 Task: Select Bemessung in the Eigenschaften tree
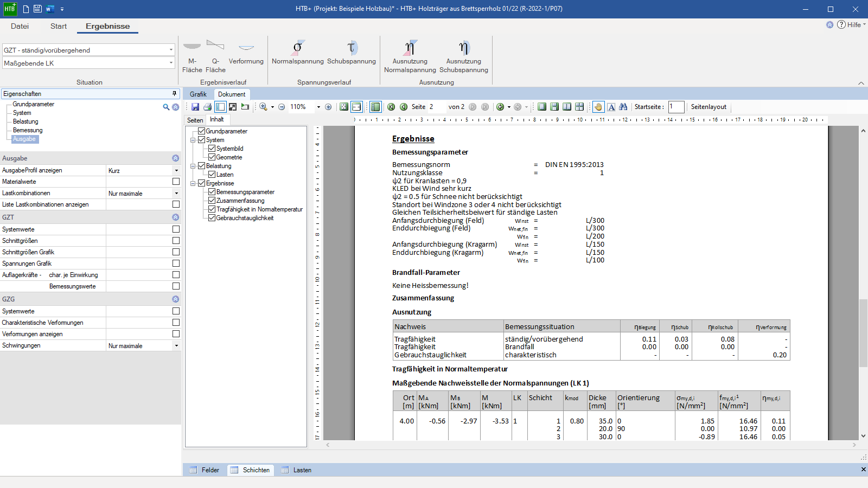point(28,130)
